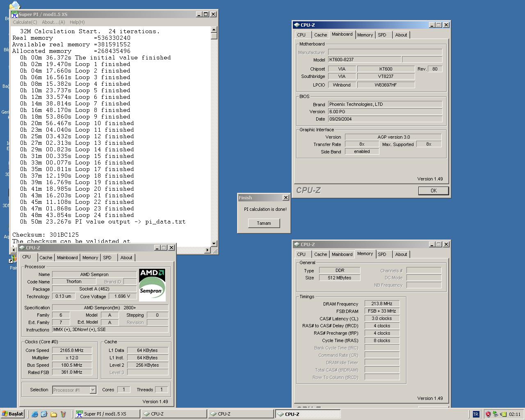The width and height of the screenshot is (525, 420).
Task: Click Model field KT600-8237
Action: 365,60
